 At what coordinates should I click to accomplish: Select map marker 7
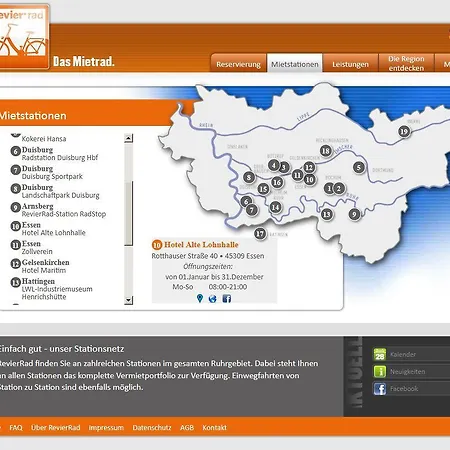click(x=252, y=210)
